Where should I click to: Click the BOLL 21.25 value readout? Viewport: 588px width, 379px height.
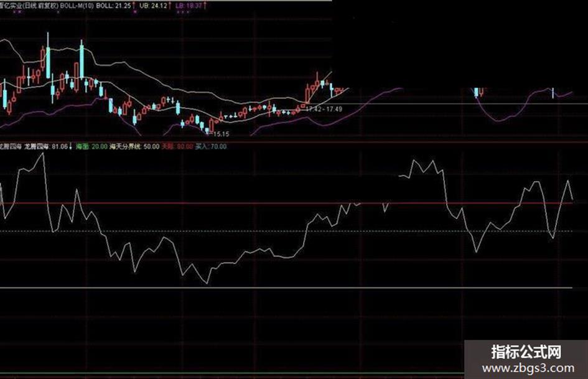click(x=114, y=6)
